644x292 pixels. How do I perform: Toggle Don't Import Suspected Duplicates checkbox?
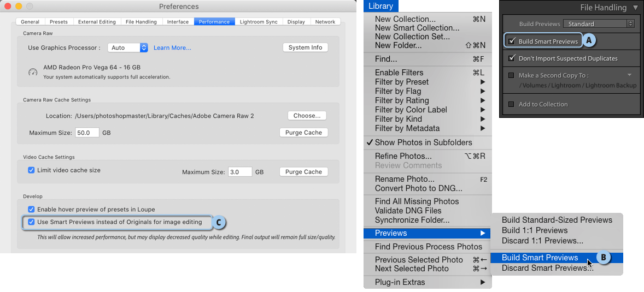tap(511, 58)
